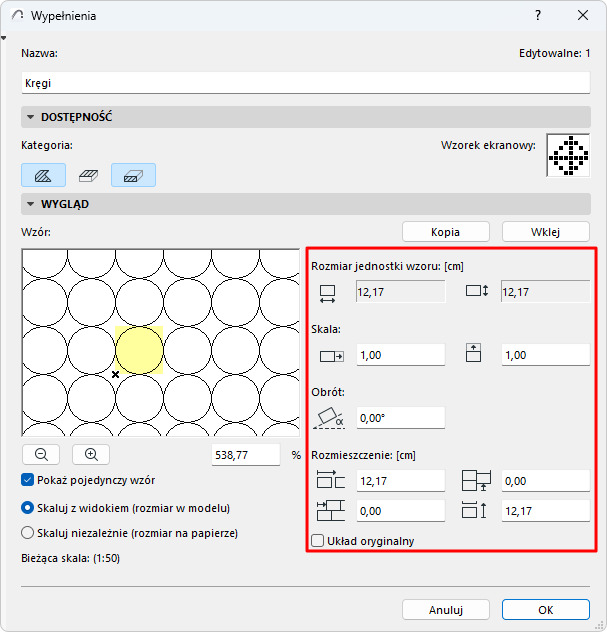Click the horizontal spacing placement icon
Image resolution: width=607 pixels, height=632 pixels.
coord(331,480)
